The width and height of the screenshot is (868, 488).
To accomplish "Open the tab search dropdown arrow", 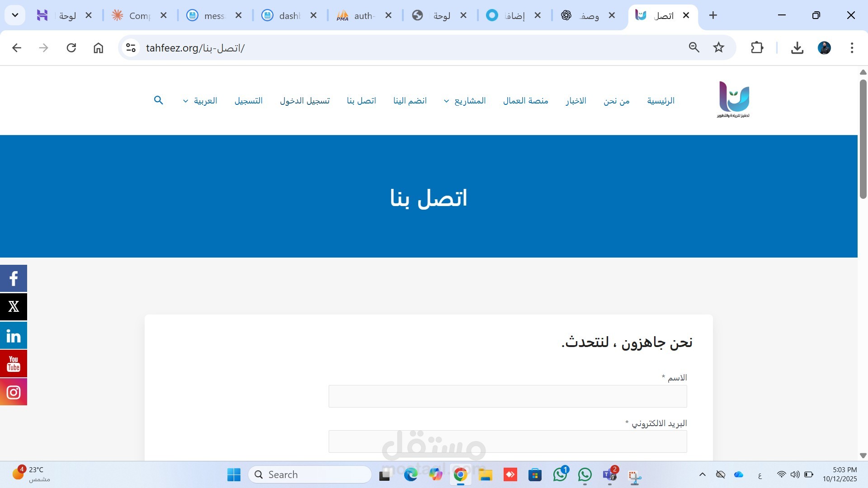I will coord(15,15).
